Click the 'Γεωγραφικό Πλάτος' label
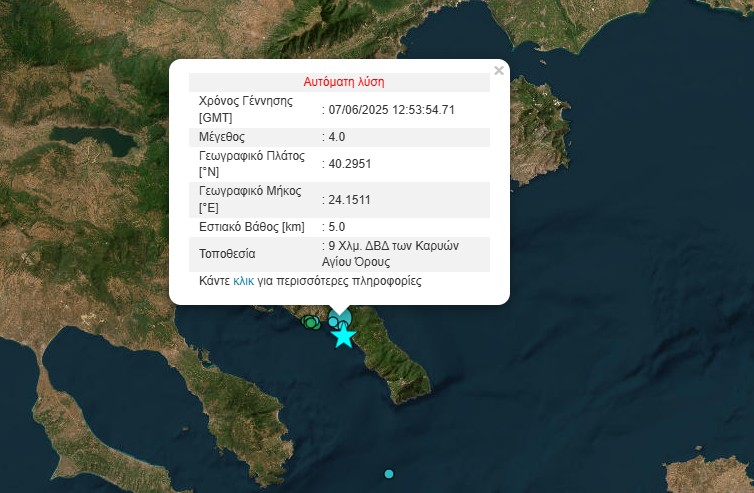 tap(252, 156)
